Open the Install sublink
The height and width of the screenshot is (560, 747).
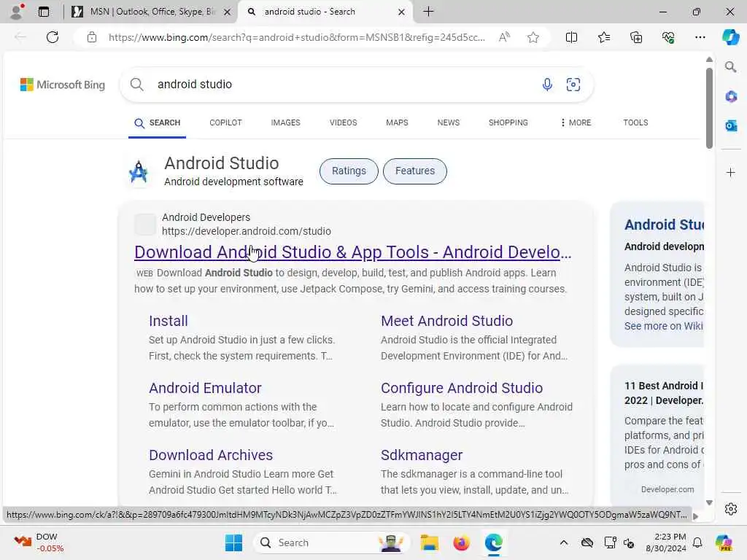click(x=169, y=321)
